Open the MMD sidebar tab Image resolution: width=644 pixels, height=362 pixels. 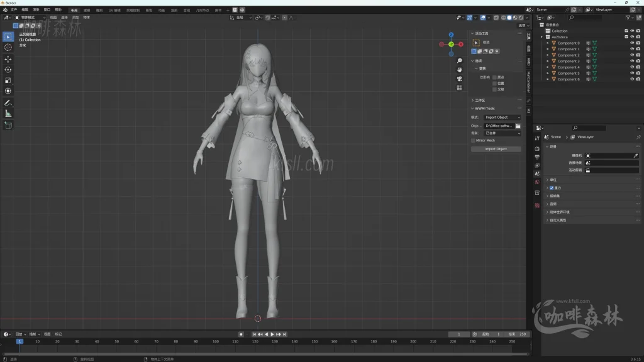(528, 62)
